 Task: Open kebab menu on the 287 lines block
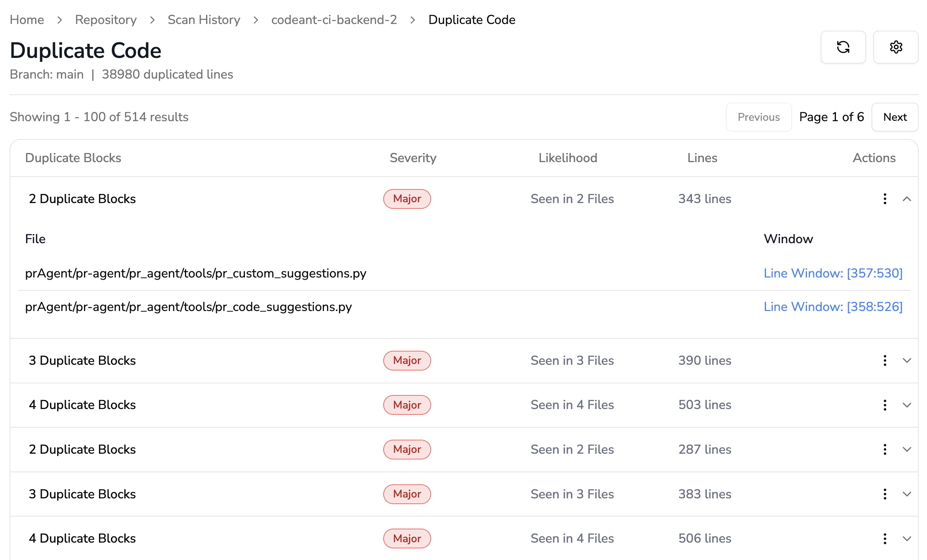[x=885, y=449]
